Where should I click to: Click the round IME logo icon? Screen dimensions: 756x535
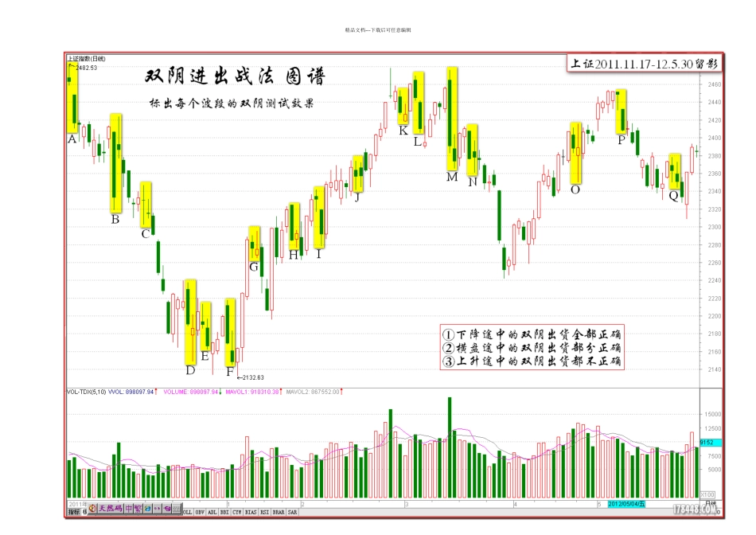pyautogui.click(x=92, y=509)
